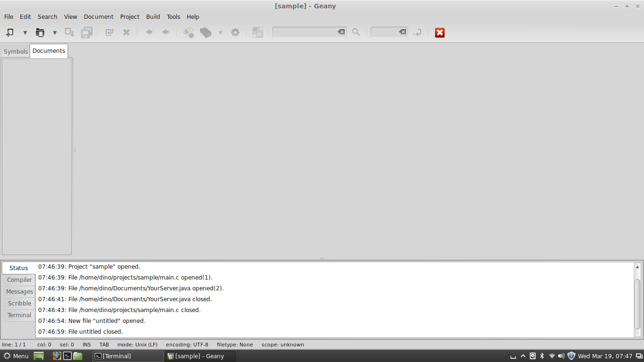Click the message panel scroll-up arrow
This screenshot has height=362, width=644.
(637, 267)
